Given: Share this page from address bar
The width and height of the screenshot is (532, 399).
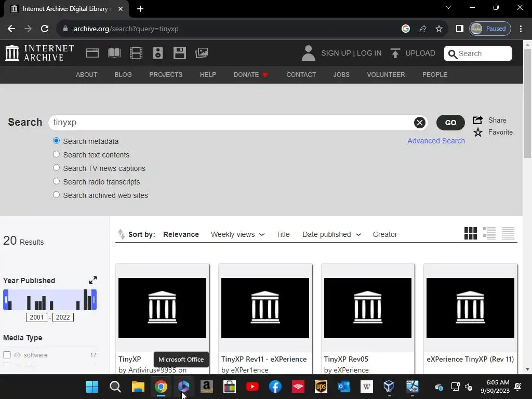Looking at the screenshot, I should point(422,29).
